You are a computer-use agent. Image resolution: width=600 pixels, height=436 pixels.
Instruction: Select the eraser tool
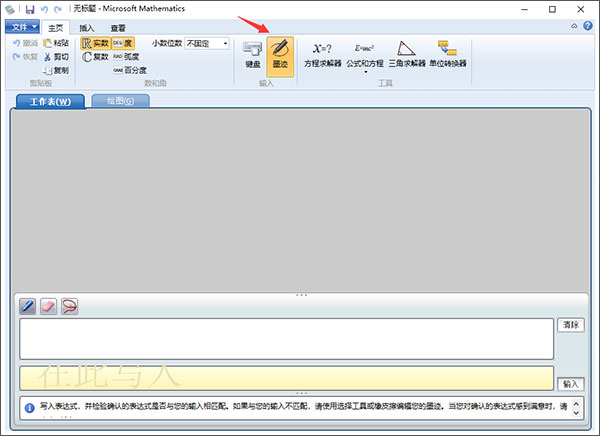(x=48, y=306)
